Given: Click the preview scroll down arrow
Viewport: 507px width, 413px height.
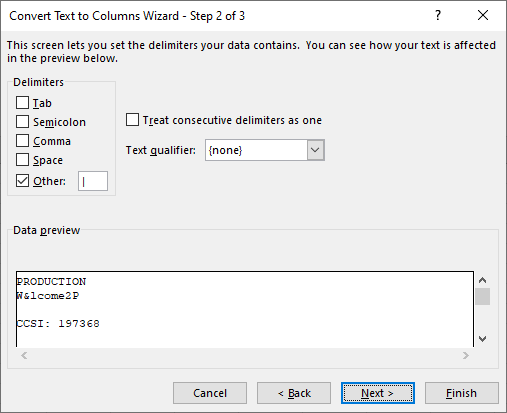Looking at the screenshot, I should point(482,339).
